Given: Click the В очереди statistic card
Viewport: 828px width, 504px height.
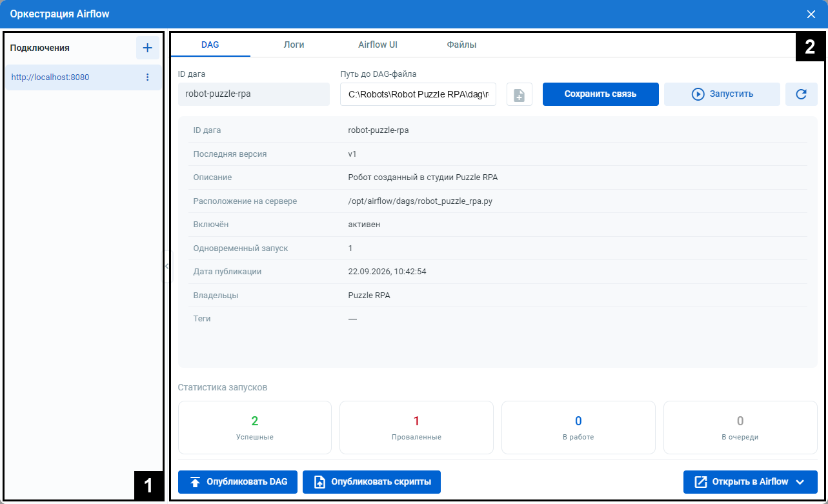Looking at the screenshot, I should 740,427.
